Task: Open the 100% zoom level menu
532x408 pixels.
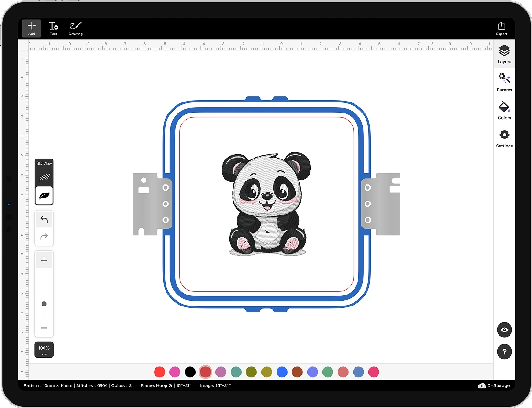Action: 44,350
